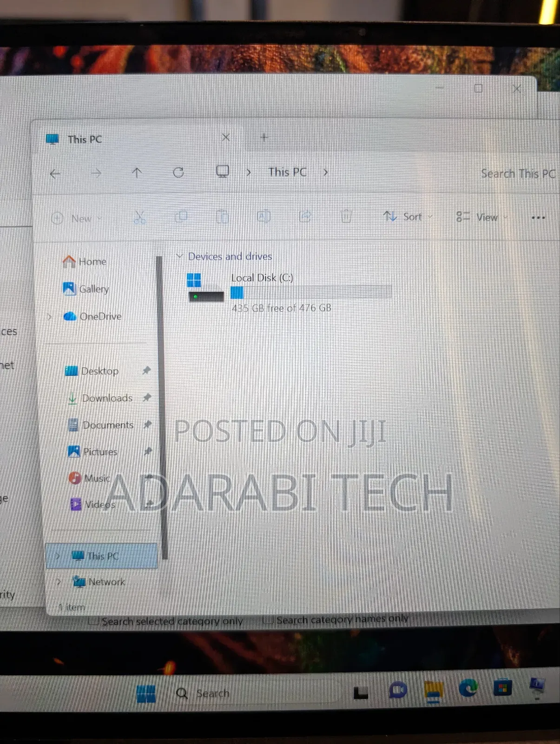Screen dimensions: 560x744
Task: Open the Videos folder in sidebar
Action: [92, 504]
